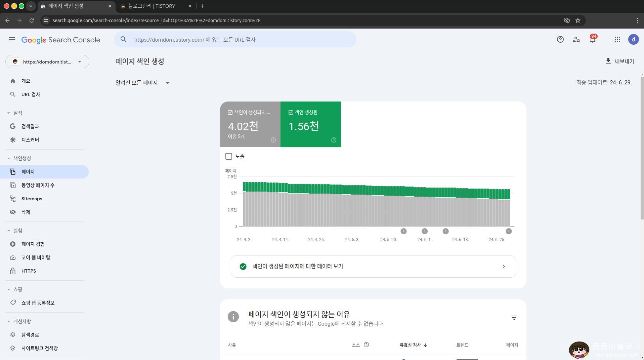Open 디스커버 report
644x360 pixels.
click(44, 140)
